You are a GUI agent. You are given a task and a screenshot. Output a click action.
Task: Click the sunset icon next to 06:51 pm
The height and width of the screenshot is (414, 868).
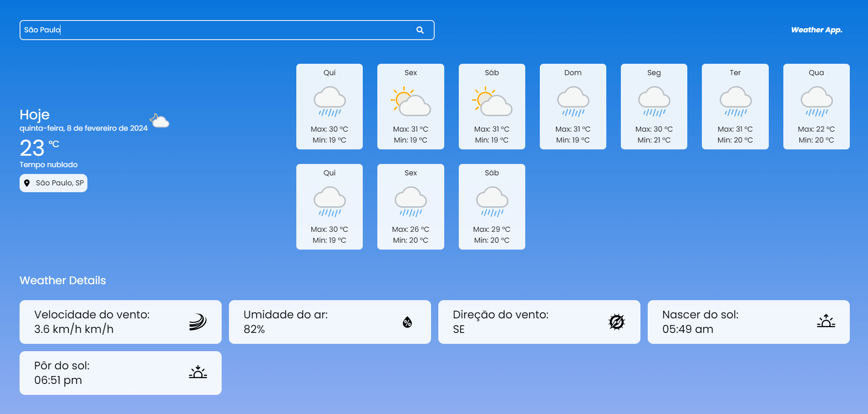click(x=198, y=373)
